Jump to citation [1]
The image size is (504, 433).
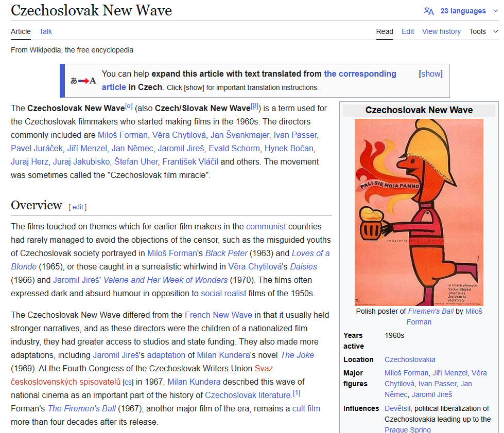point(297,393)
